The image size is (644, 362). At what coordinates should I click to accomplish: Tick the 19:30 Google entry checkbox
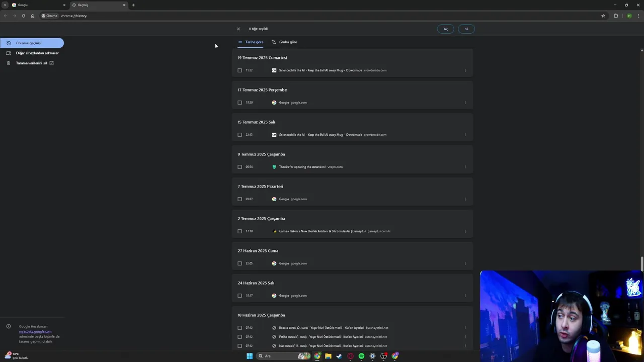click(239, 103)
